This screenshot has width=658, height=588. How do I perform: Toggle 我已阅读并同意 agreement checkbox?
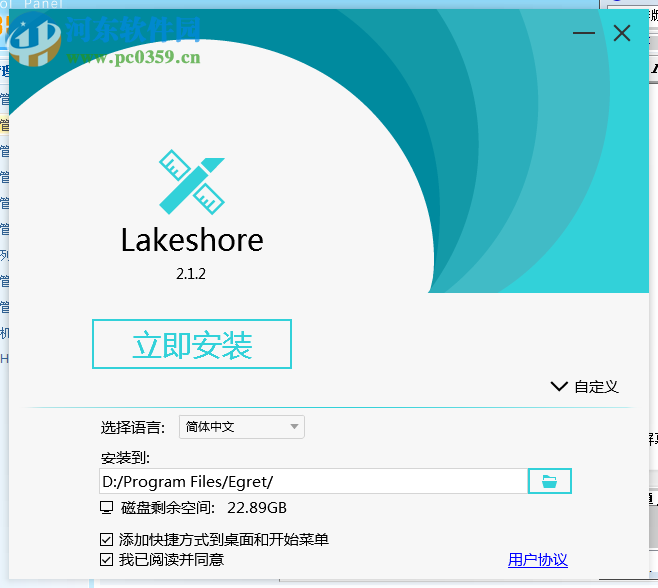coord(107,559)
